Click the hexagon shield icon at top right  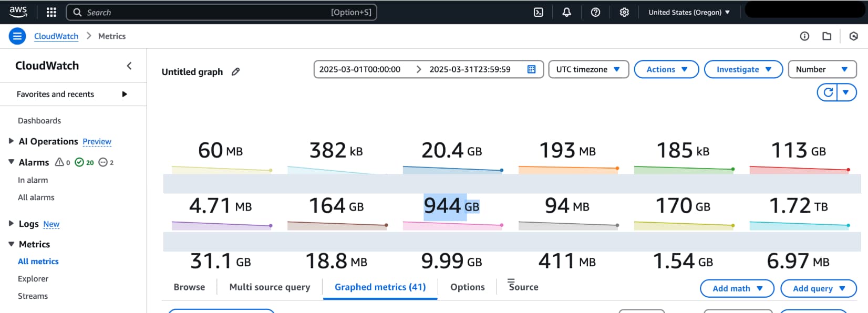(x=854, y=36)
